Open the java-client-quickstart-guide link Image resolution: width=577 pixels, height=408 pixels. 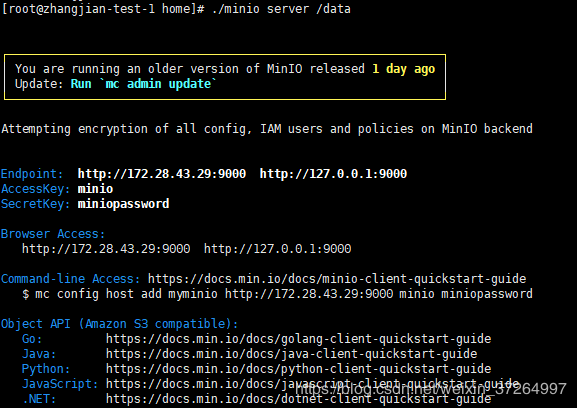[291, 354]
